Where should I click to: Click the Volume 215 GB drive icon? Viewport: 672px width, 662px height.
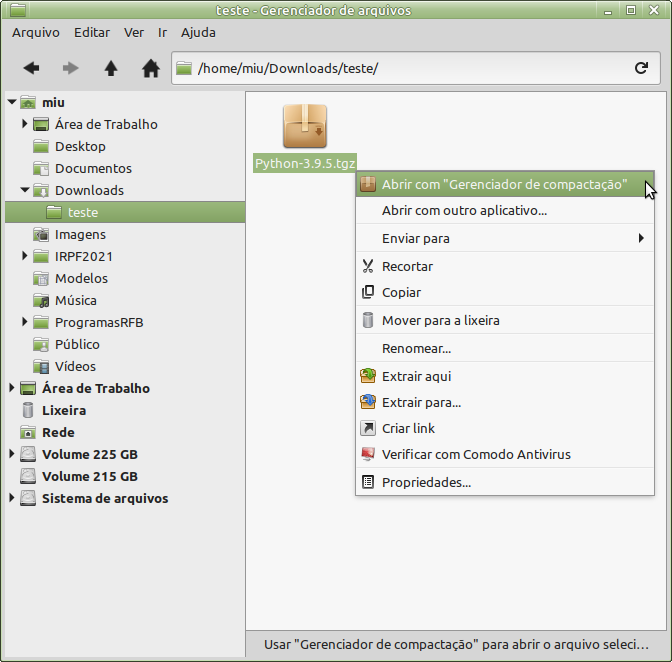coord(28,476)
